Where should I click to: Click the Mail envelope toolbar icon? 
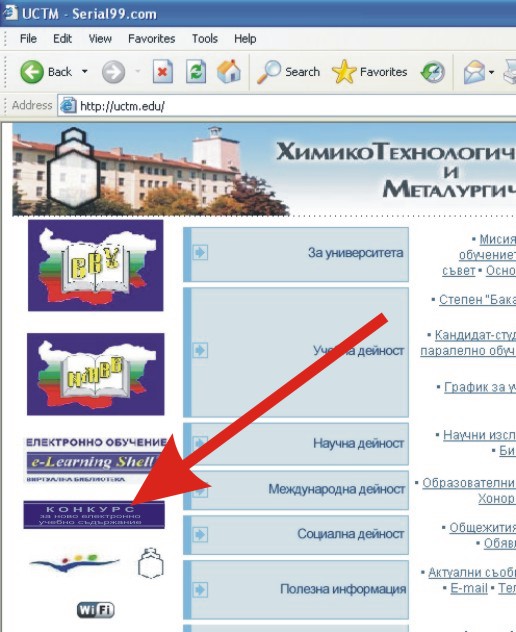click(474, 72)
